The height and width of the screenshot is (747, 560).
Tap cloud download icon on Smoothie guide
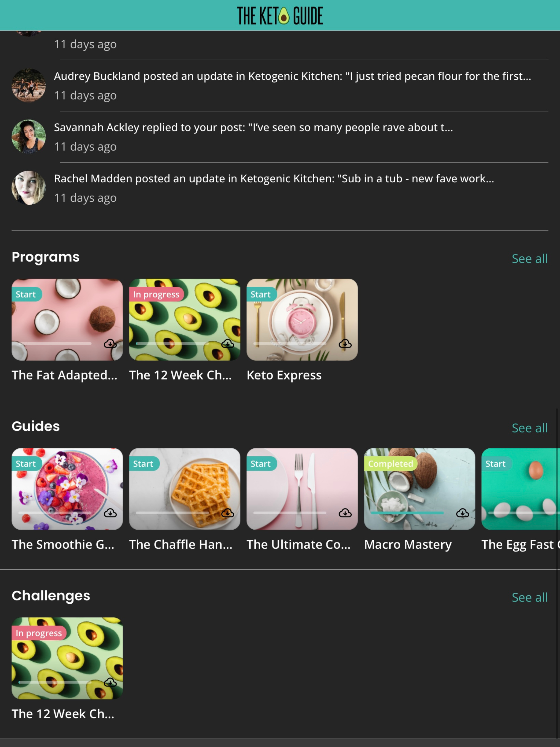click(110, 513)
